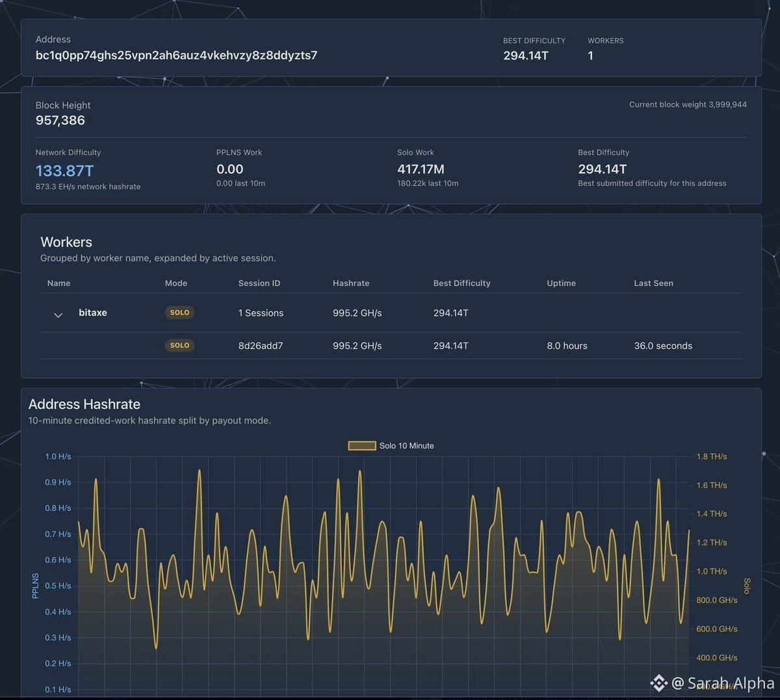This screenshot has width=780, height=700.
Task: Sort by Best Difficulty column header
Action: click(461, 283)
